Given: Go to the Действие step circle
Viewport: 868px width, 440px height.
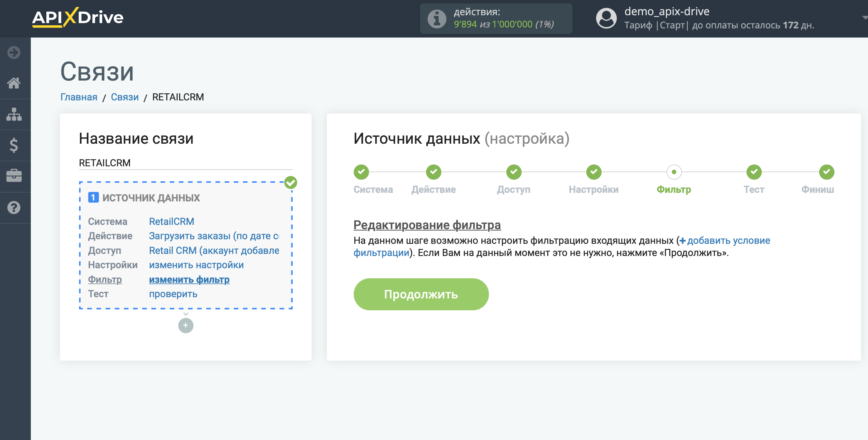Looking at the screenshot, I should [433, 172].
